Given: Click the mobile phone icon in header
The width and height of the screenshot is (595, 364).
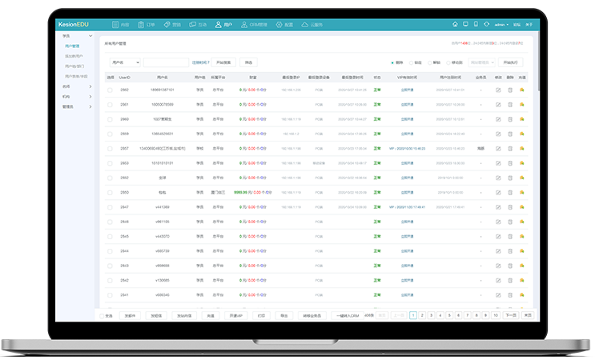Looking at the screenshot, I should pyautogui.click(x=476, y=25).
